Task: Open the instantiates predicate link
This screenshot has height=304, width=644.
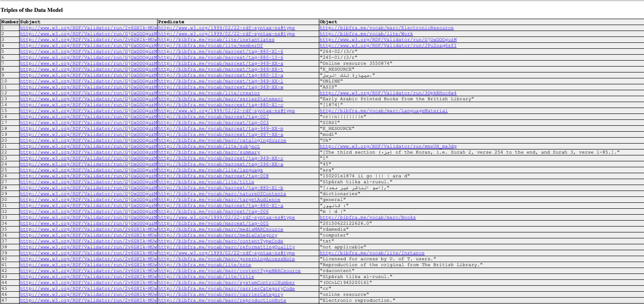Action: click(x=216, y=40)
